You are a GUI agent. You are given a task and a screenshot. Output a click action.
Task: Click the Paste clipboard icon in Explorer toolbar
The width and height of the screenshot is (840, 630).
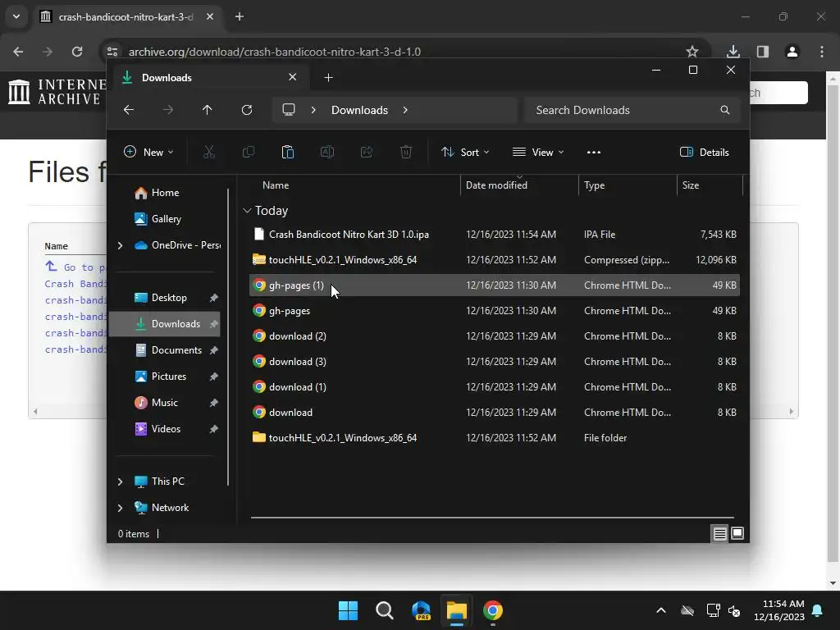[x=288, y=152]
